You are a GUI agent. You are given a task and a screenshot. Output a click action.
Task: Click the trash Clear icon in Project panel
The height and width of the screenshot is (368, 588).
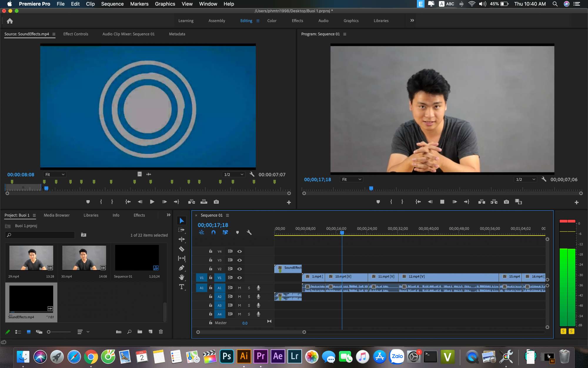click(161, 332)
